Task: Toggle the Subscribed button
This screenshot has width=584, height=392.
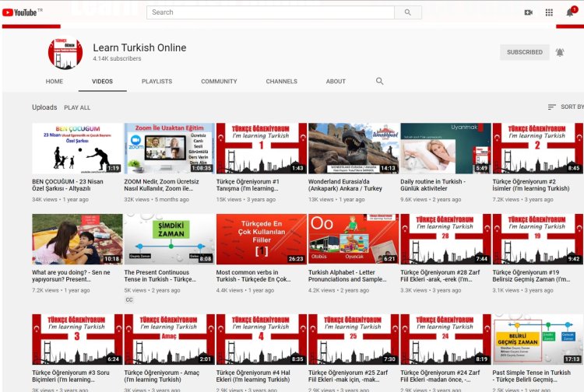Action: (524, 52)
